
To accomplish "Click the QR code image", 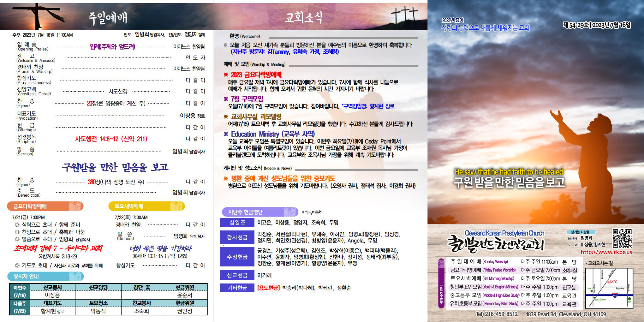I will 622,238.
